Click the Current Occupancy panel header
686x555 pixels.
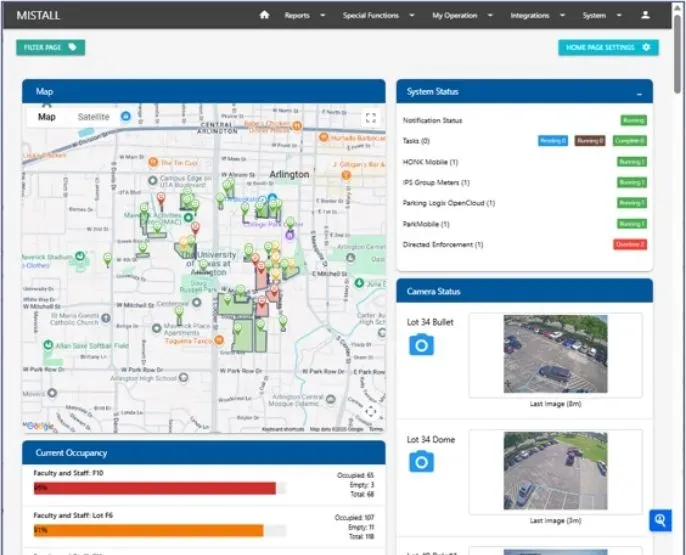204,453
